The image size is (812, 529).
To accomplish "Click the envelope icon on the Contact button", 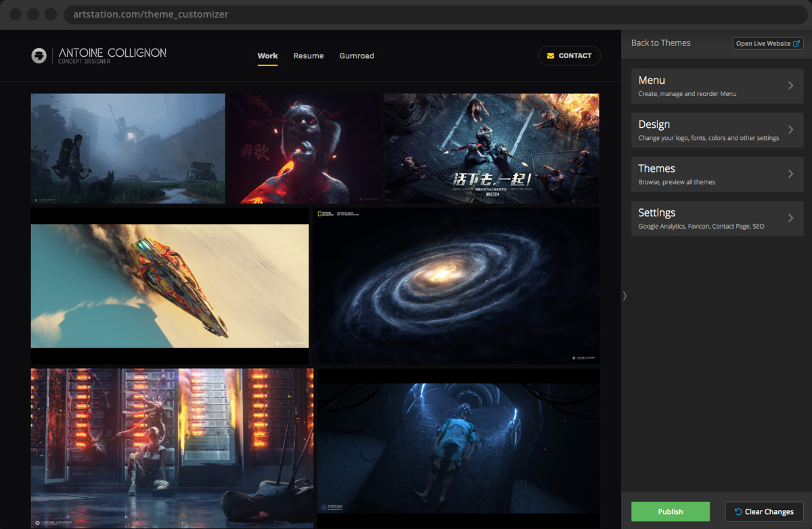I will pyautogui.click(x=550, y=55).
